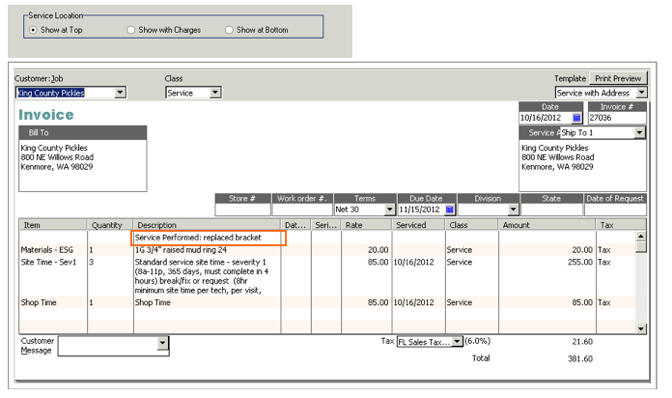Viewport: 672px width, 398px height.
Task: Choose the Show at Bottom radio button
Action: point(229,30)
